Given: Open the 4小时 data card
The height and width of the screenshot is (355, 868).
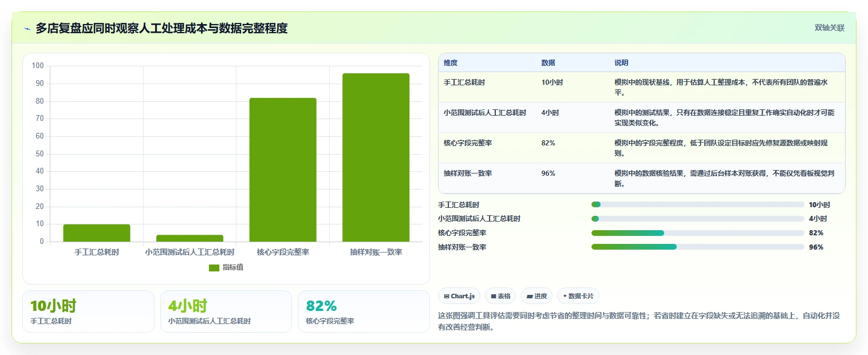Looking at the screenshot, I should tap(226, 311).
